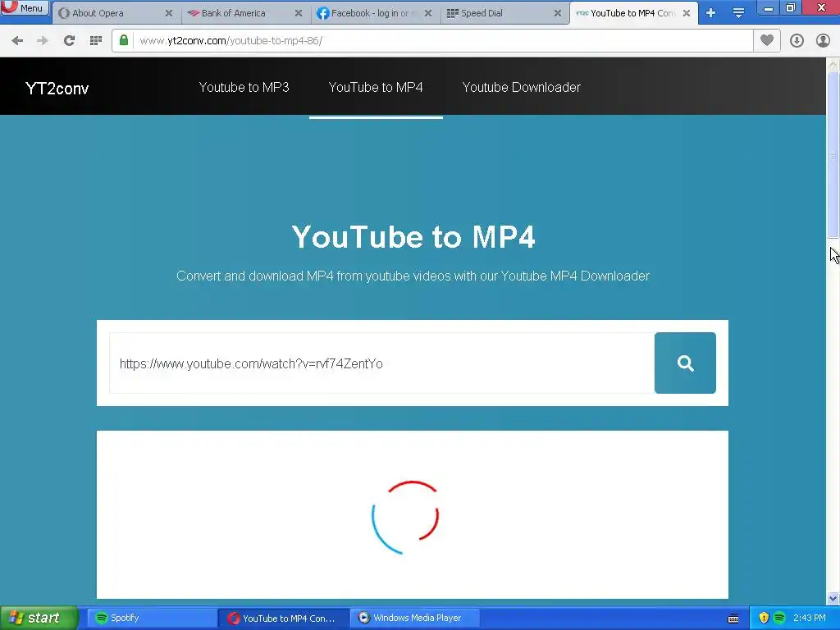Close the YouTube to MP4 tab
The height and width of the screenshot is (630, 840).
click(687, 13)
